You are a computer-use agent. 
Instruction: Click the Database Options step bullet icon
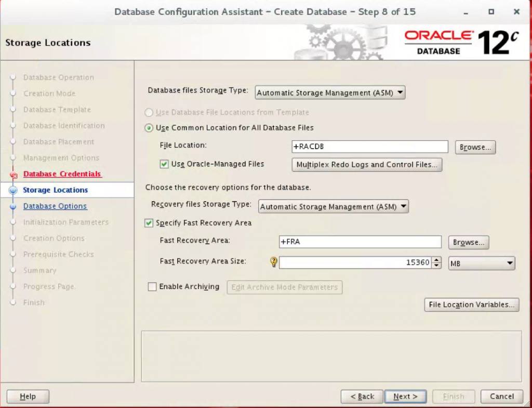[14, 206]
